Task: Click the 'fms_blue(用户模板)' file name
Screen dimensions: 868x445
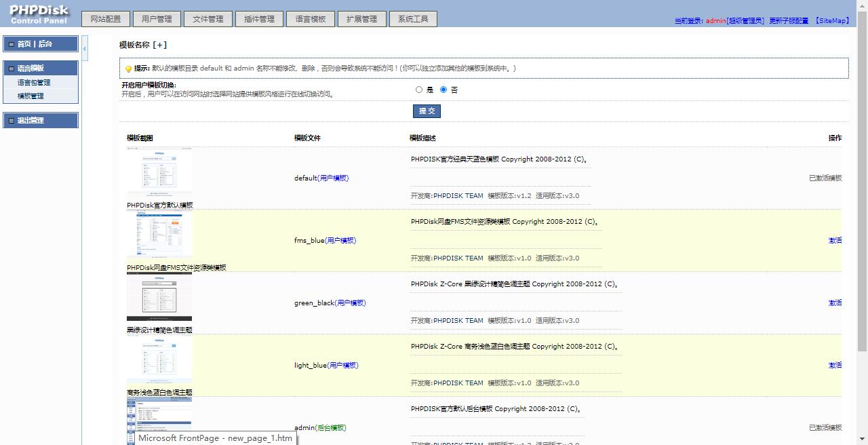Action: pos(325,241)
